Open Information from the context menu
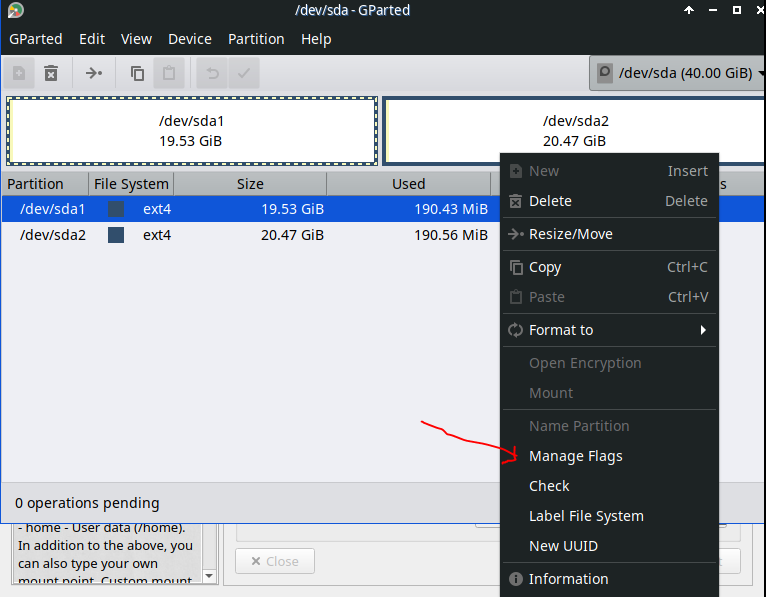 (x=609, y=579)
